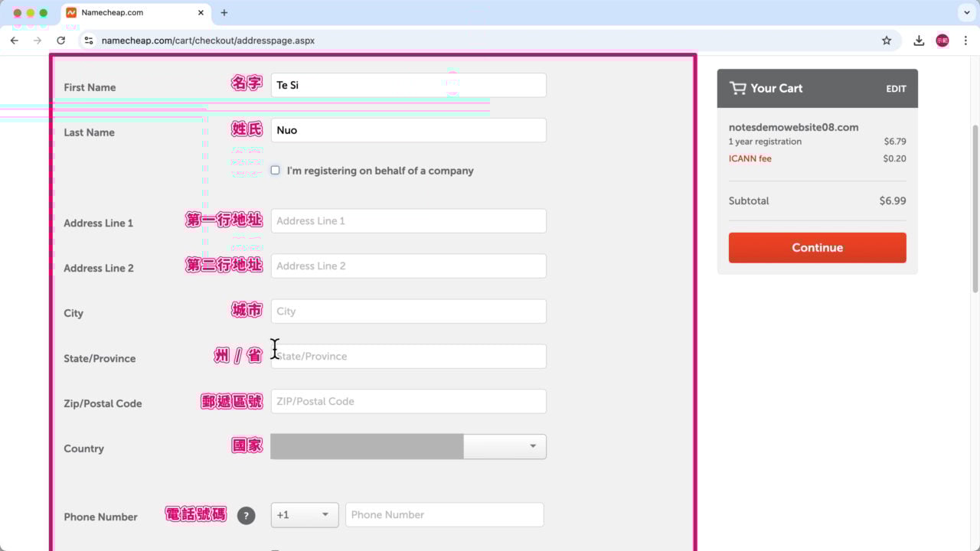Screen dimensions: 980x551
Task: Click phone number help question icon
Action: pyautogui.click(x=246, y=516)
